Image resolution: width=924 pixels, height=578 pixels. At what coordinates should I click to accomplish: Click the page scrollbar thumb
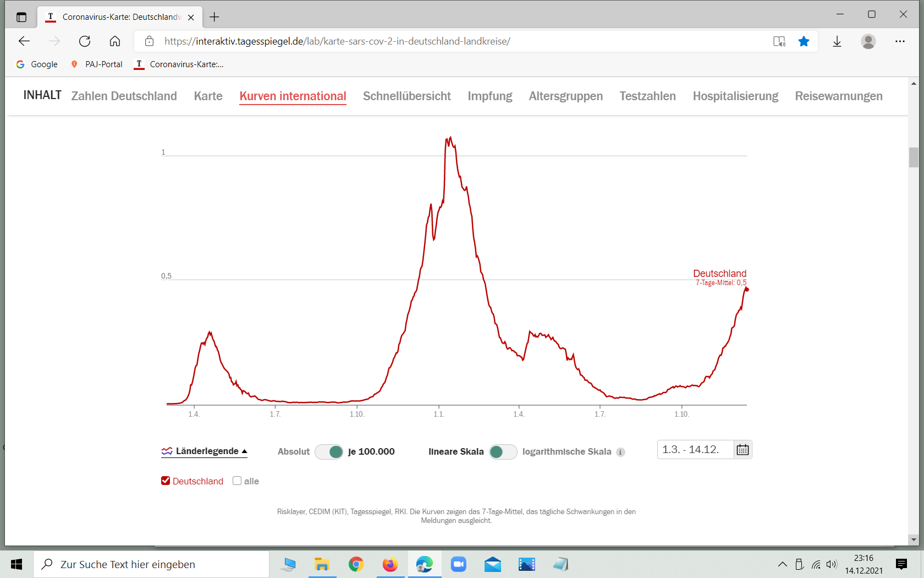[x=914, y=157]
